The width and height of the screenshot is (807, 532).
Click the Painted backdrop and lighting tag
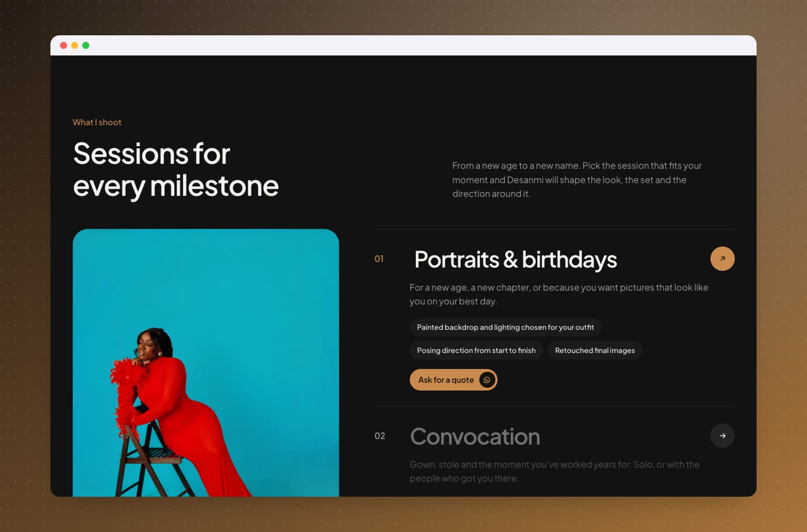pyautogui.click(x=505, y=327)
